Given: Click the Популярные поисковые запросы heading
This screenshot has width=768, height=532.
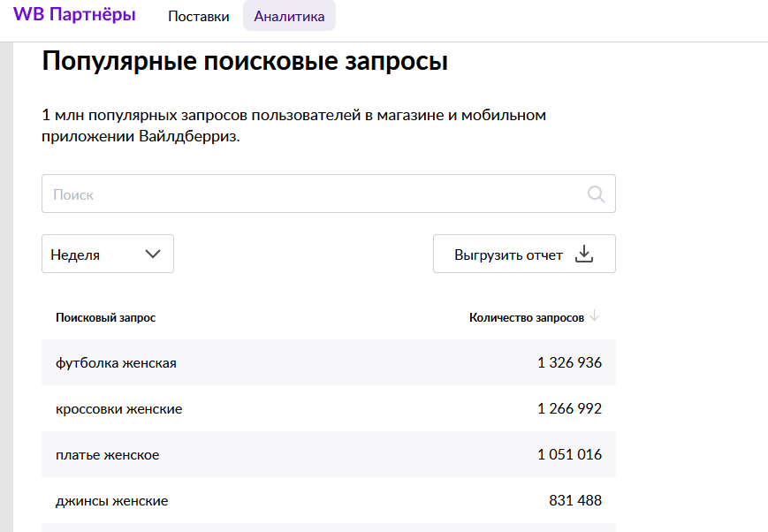Looking at the screenshot, I should pos(245,62).
